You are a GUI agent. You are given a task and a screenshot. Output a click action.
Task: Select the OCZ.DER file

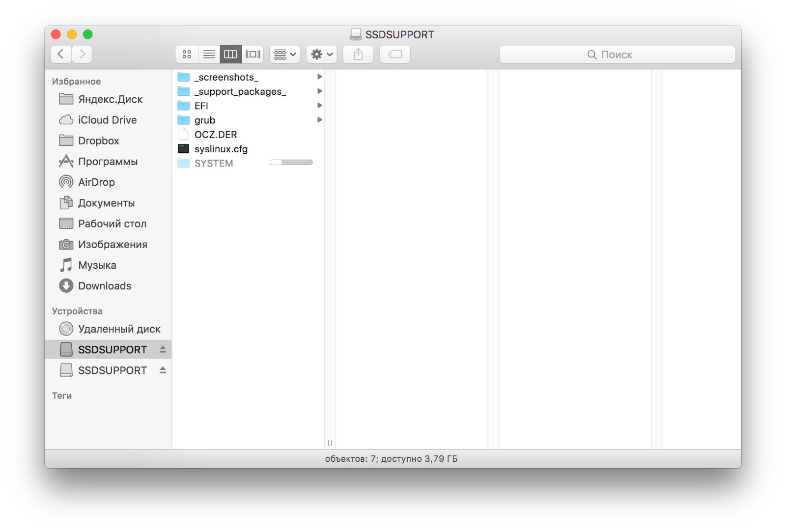pyautogui.click(x=248, y=135)
